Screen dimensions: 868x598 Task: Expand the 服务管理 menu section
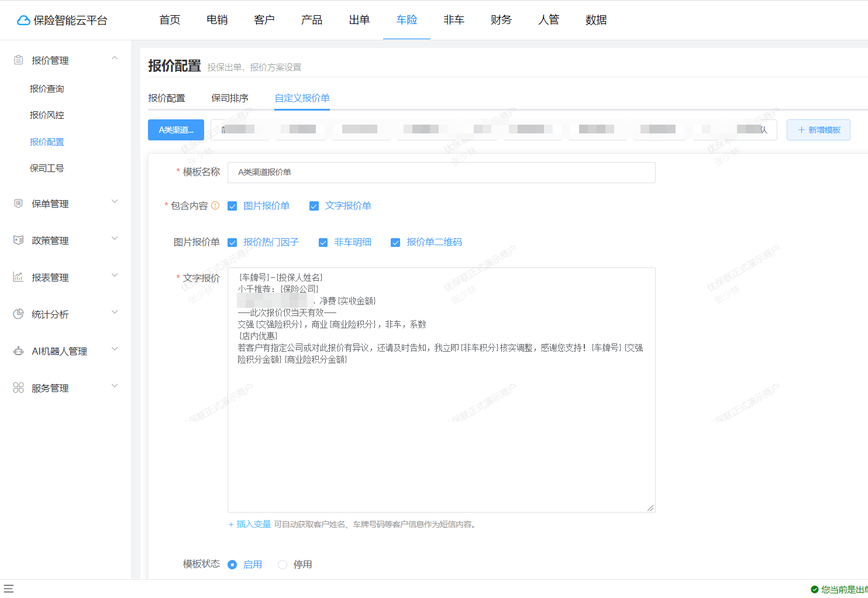pyautogui.click(x=115, y=386)
